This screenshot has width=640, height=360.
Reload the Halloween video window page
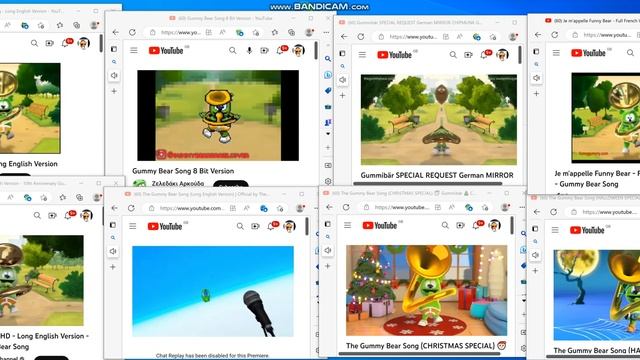(x=553, y=212)
